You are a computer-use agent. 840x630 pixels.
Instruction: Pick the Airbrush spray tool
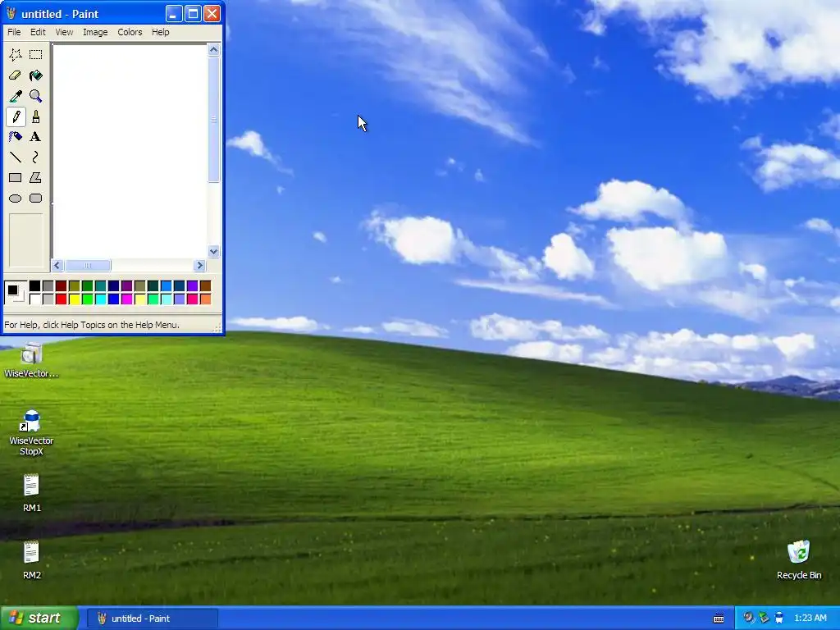click(15, 137)
